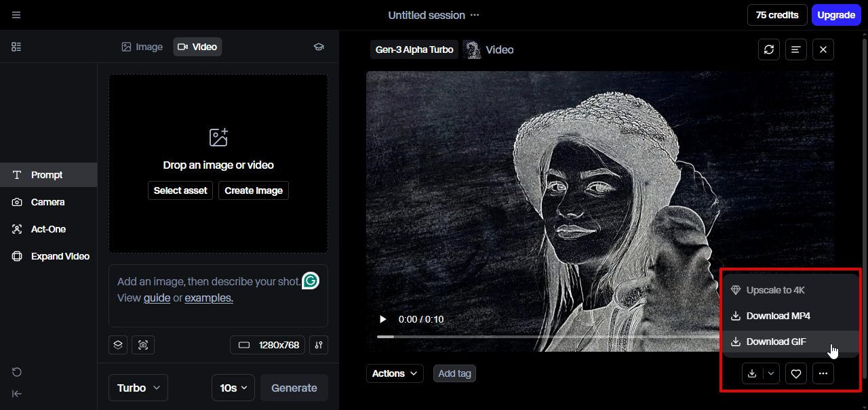Open the Actions dropdown
The image size is (868, 410).
click(395, 373)
